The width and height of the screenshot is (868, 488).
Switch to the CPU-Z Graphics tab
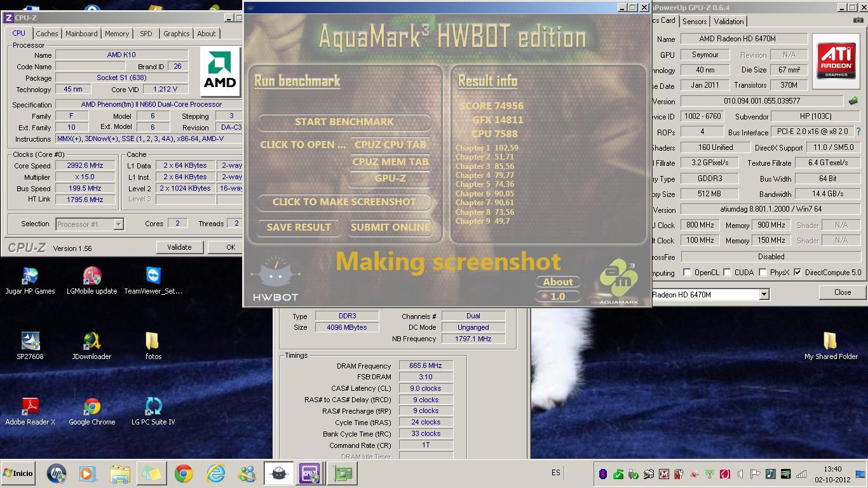(x=176, y=34)
